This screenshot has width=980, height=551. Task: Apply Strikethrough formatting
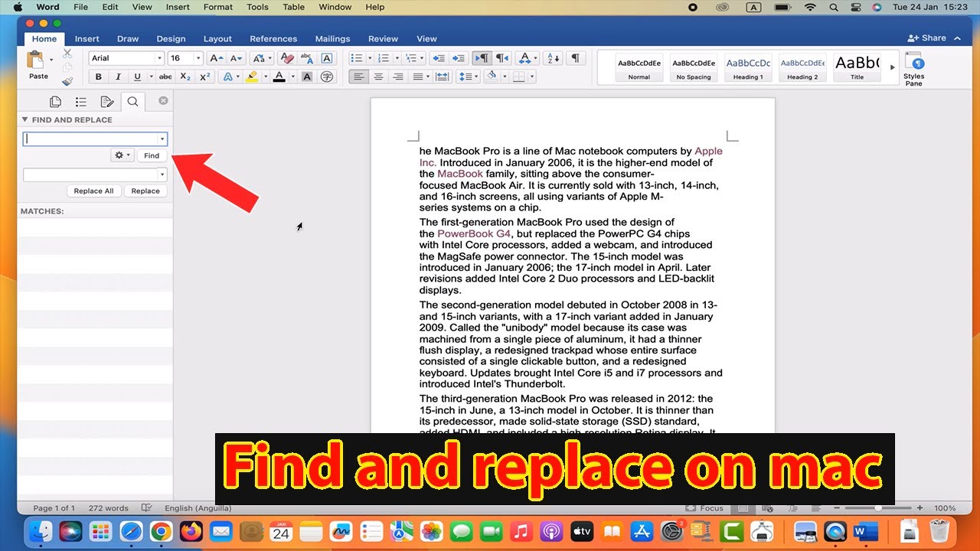point(165,77)
